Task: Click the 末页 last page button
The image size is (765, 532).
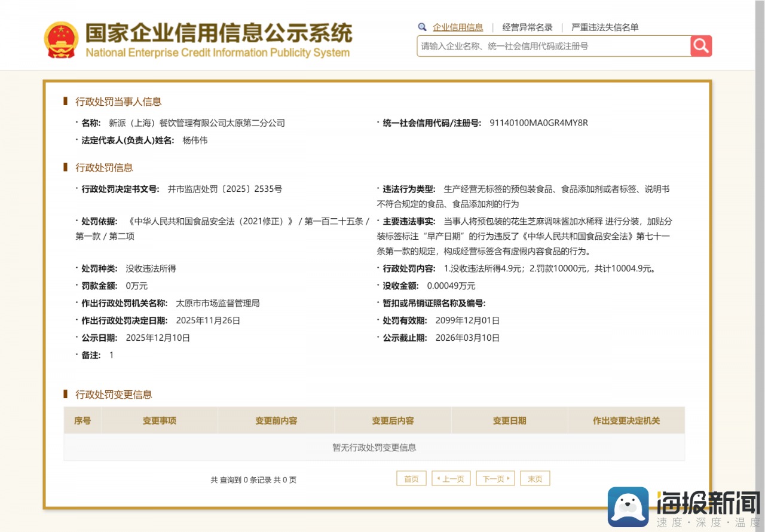Action: click(535, 478)
